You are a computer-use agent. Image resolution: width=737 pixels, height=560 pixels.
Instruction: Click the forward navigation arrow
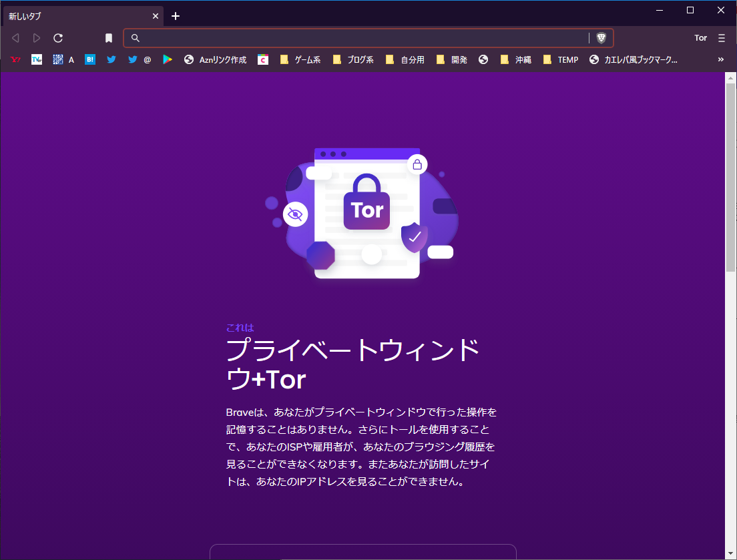coord(36,38)
